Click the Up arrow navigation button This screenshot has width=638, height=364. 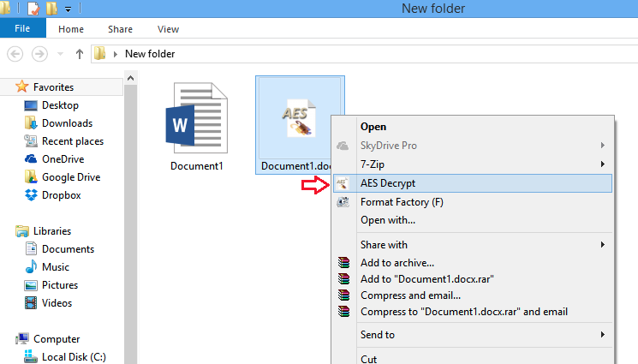pyautogui.click(x=80, y=54)
